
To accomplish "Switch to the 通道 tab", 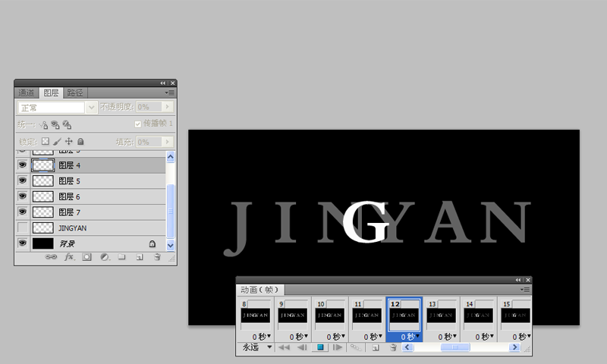I will [27, 93].
